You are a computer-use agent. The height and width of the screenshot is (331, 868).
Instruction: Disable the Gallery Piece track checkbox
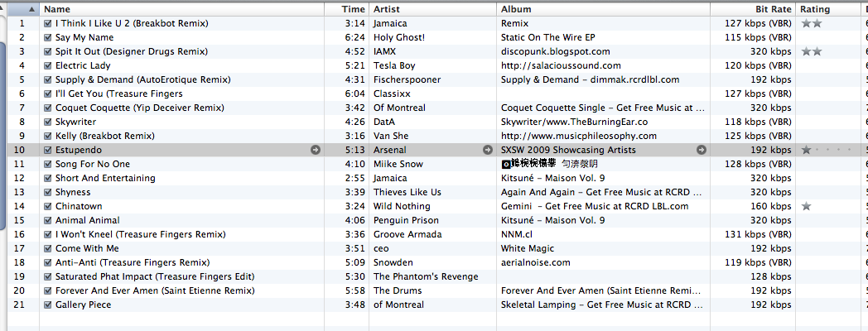pyautogui.click(x=48, y=305)
